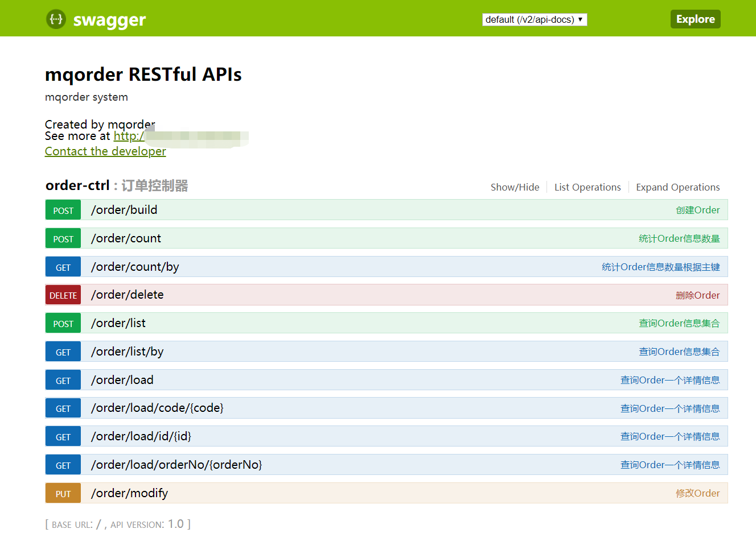756x533 pixels.
Task: Click the 统计Order信息数量根据主键 description
Action: point(661,267)
